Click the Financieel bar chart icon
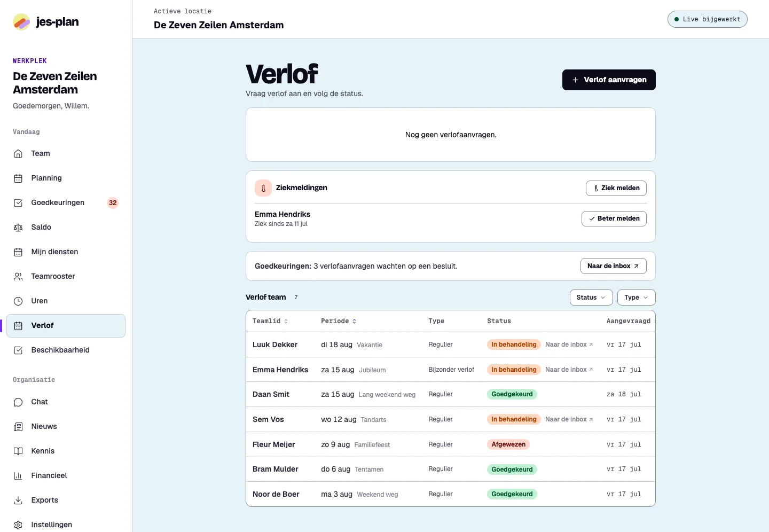The image size is (769, 532). (x=18, y=476)
